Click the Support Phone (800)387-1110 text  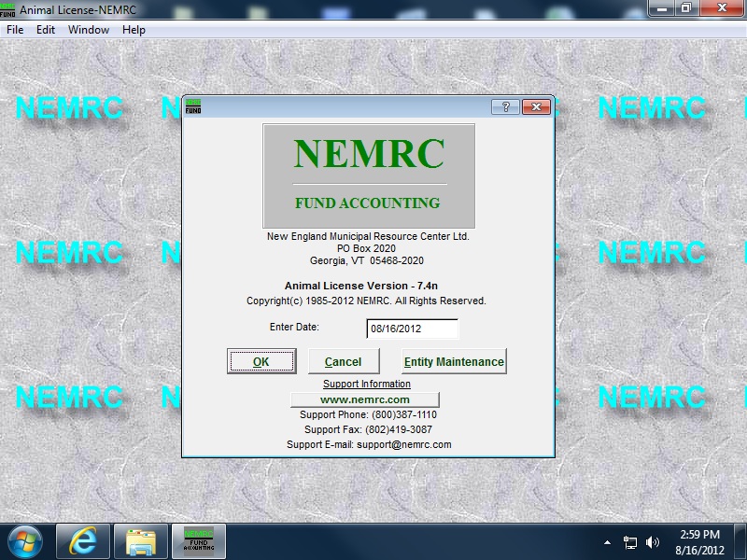click(x=368, y=414)
